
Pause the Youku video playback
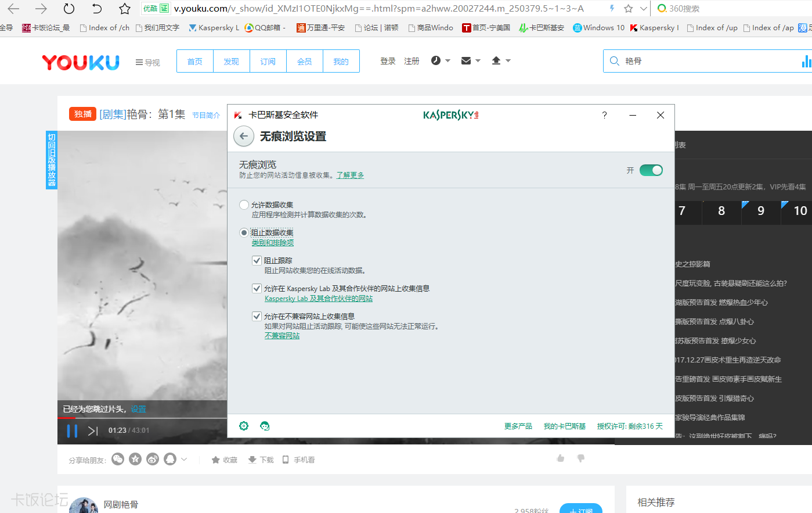click(72, 431)
